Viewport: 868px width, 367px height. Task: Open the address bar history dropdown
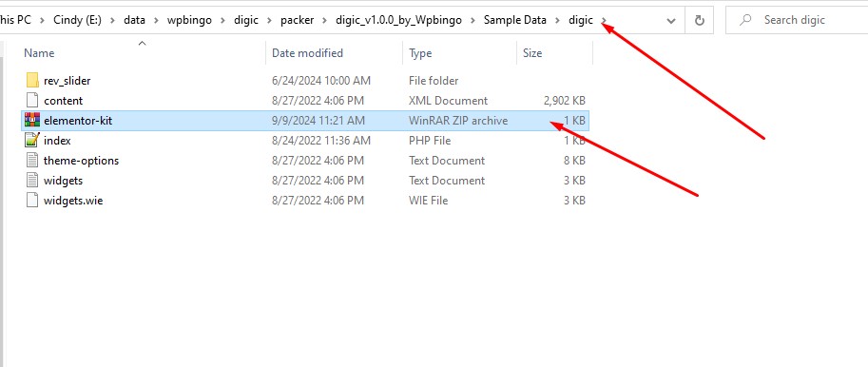pos(671,21)
